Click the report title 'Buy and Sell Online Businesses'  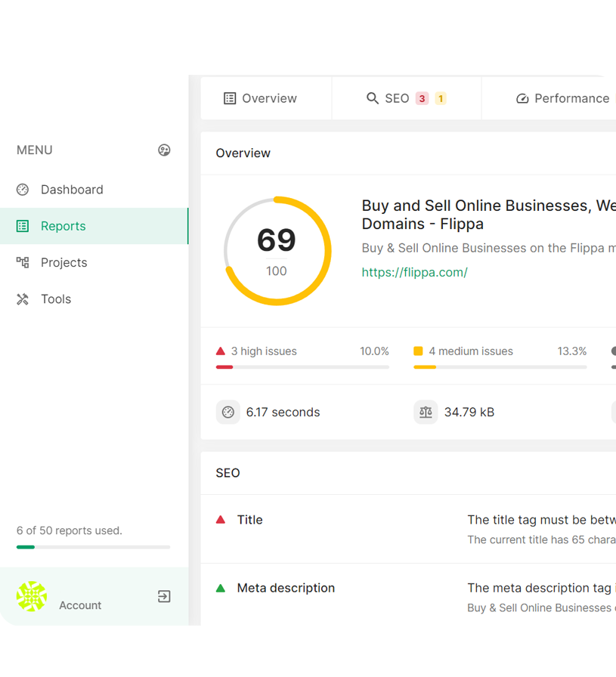pyautogui.click(x=489, y=215)
